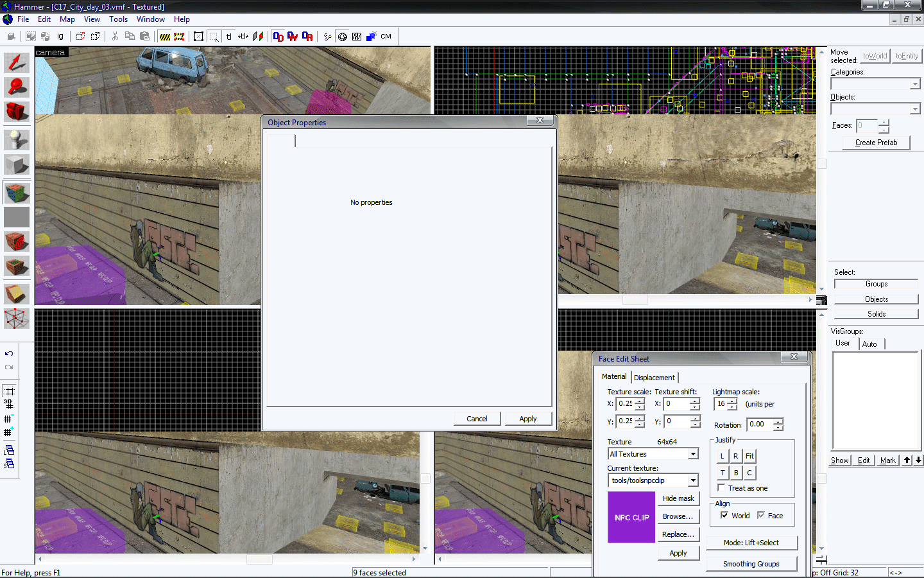Toggle the World align checkbox
The width and height of the screenshot is (924, 578).
point(724,515)
